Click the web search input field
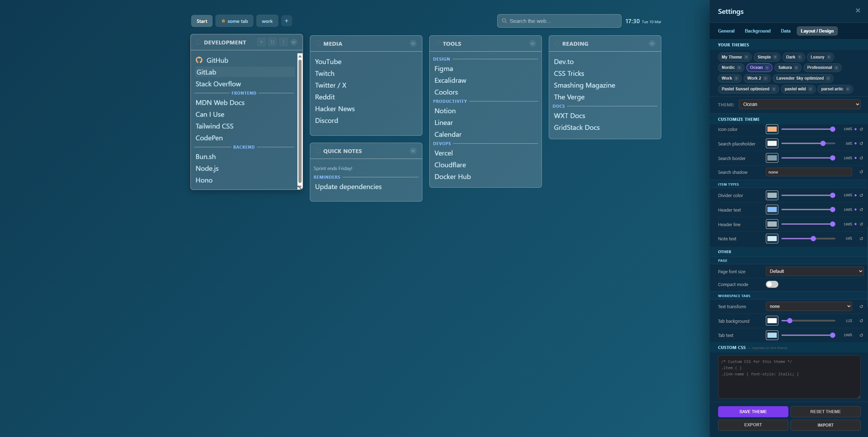Screen dimensions: 868x437 (x=558, y=21)
